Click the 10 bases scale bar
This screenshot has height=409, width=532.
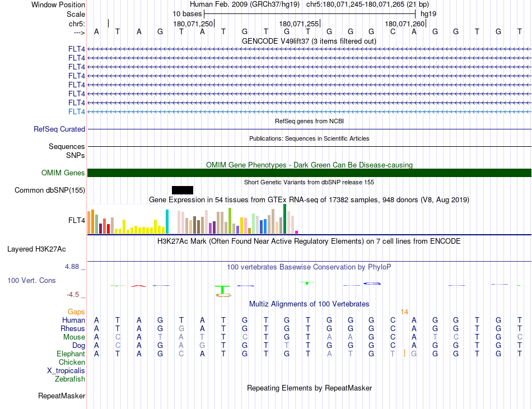point(310,14)
